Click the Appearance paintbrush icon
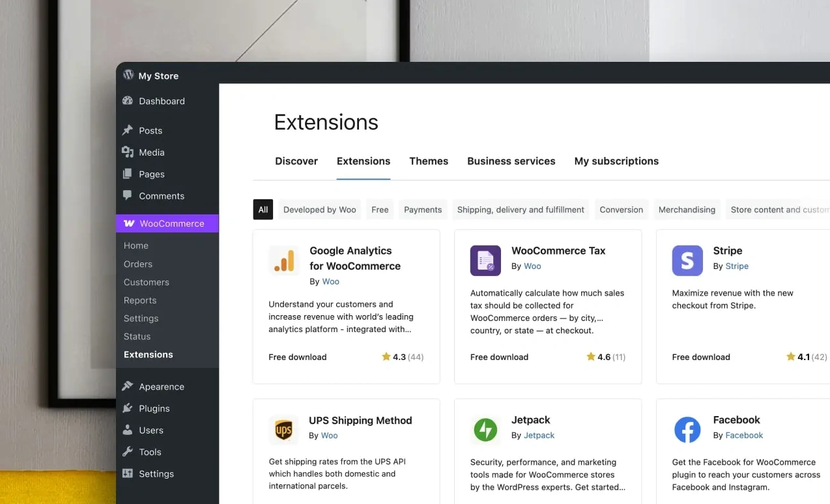830x504 pixels. coord(128,386)
